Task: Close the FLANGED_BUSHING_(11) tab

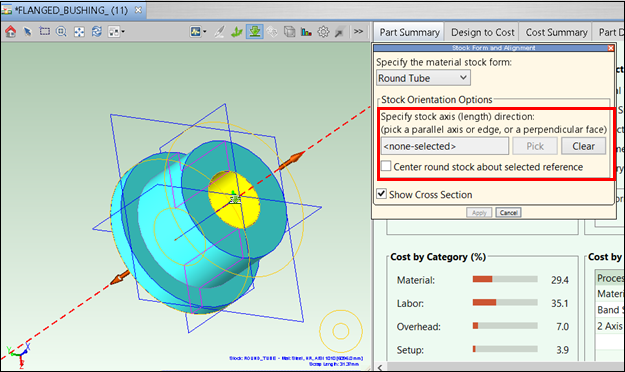Action: 138,10
